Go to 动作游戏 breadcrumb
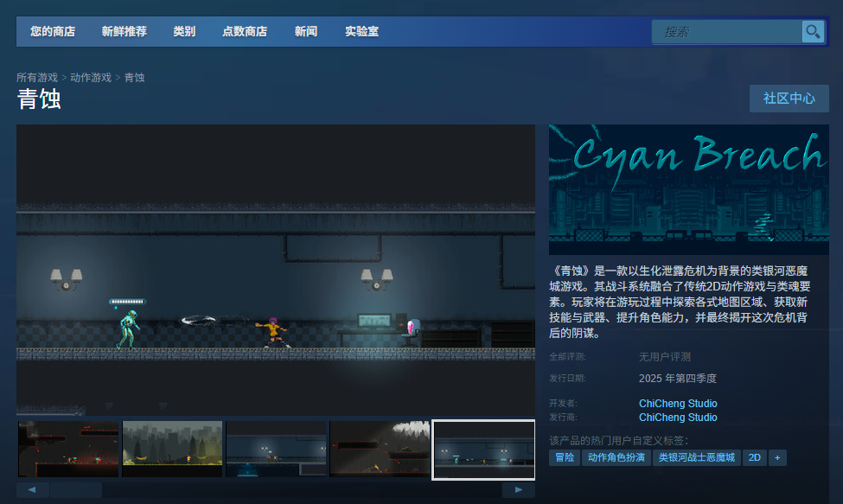Screen dimensions: 843x504 tap(91, 78)
